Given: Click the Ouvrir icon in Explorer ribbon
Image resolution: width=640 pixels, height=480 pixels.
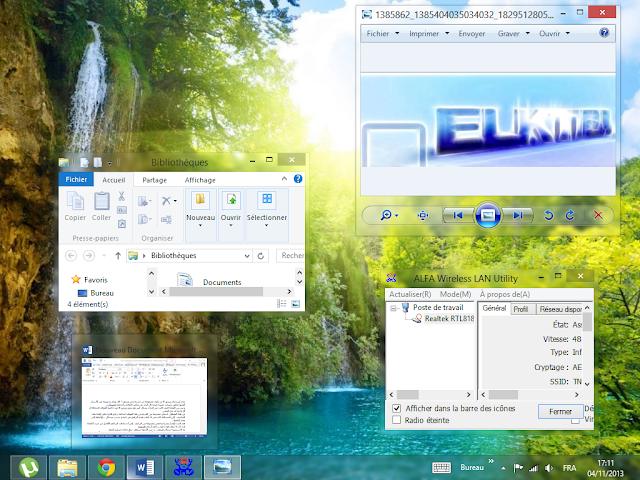Looking at the screenshot, I should pos(231,199).
